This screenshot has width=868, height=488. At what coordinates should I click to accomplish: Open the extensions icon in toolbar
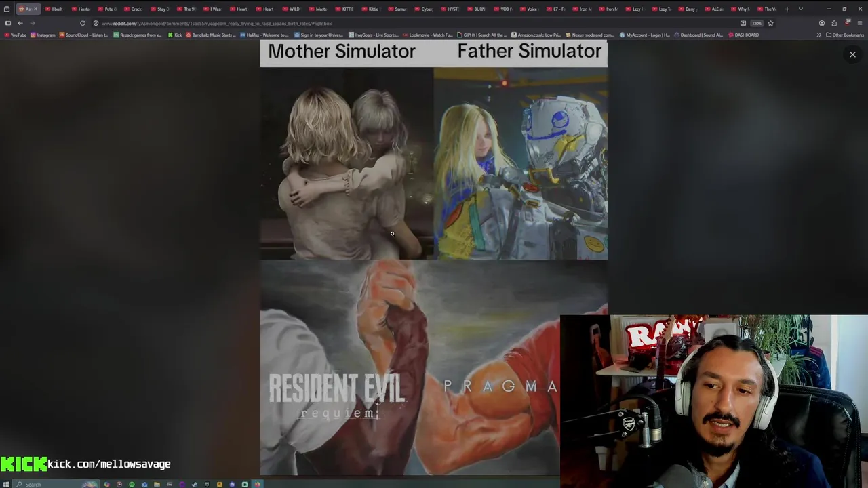[834, 23]
